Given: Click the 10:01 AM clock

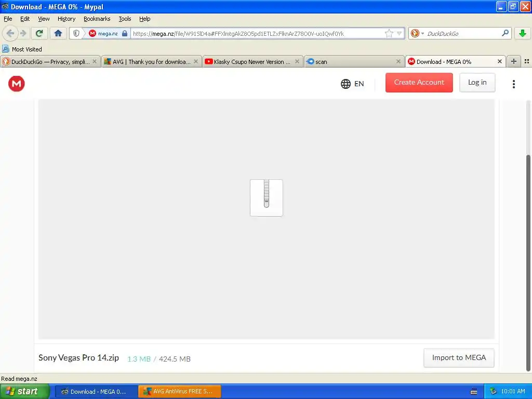Looking at the screenshot, I should pyautogui.click(x=513, y=391).
